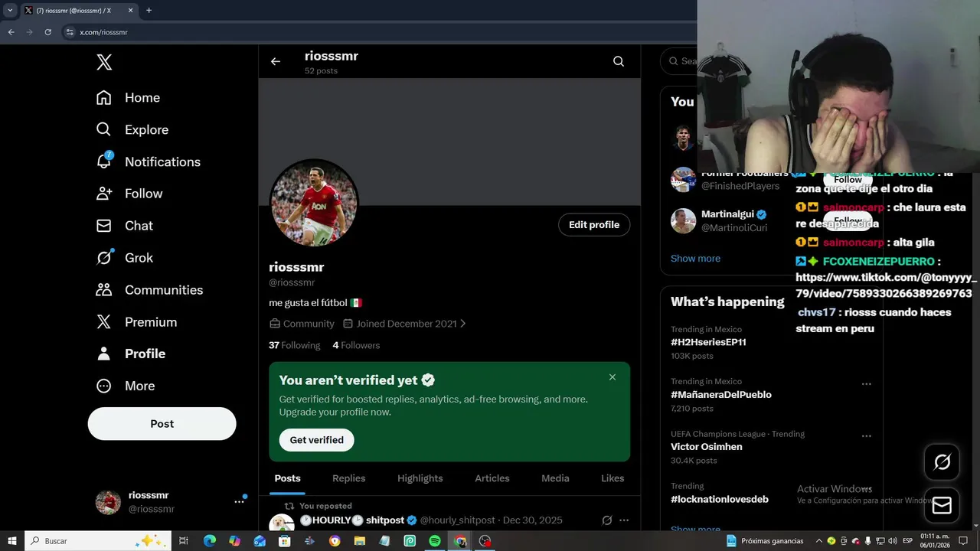
Task: Open Task View from the taskbar
Action: click(184, 541)
